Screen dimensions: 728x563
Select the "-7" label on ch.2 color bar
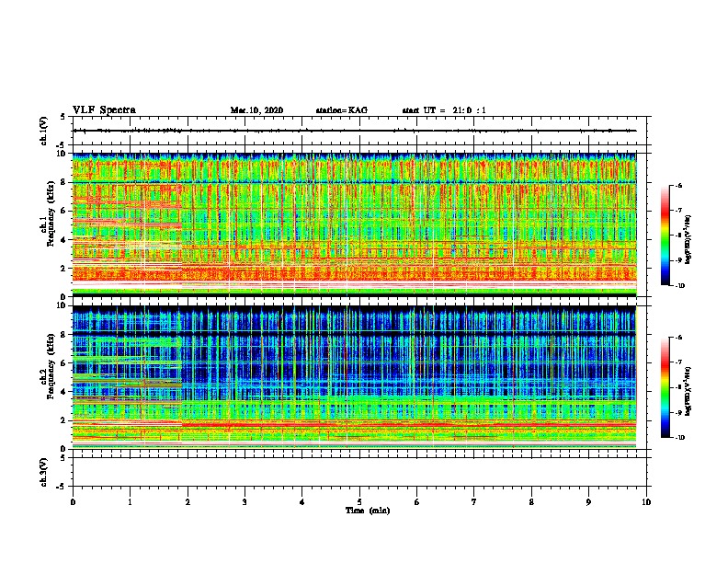click(677, 362)
